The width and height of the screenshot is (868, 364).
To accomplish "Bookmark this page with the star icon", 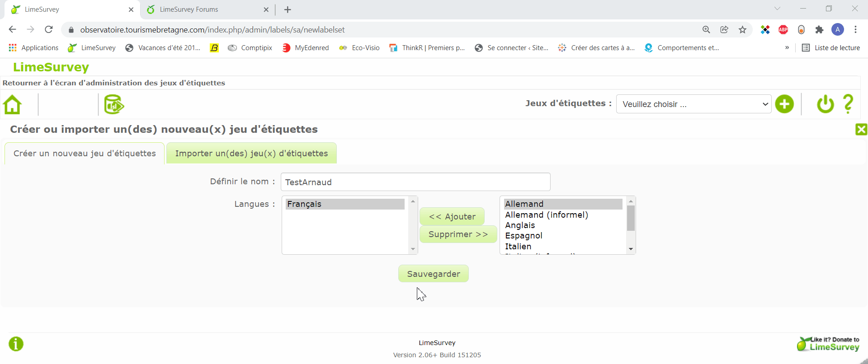I will pyautogui.click(x=742, y=30).
